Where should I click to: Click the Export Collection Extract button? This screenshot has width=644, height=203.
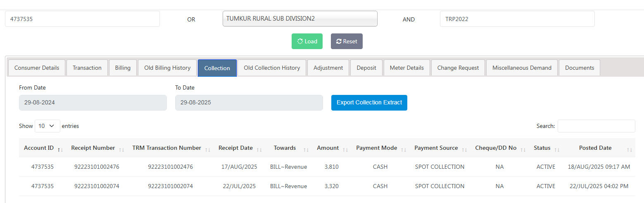coord(369,103)
